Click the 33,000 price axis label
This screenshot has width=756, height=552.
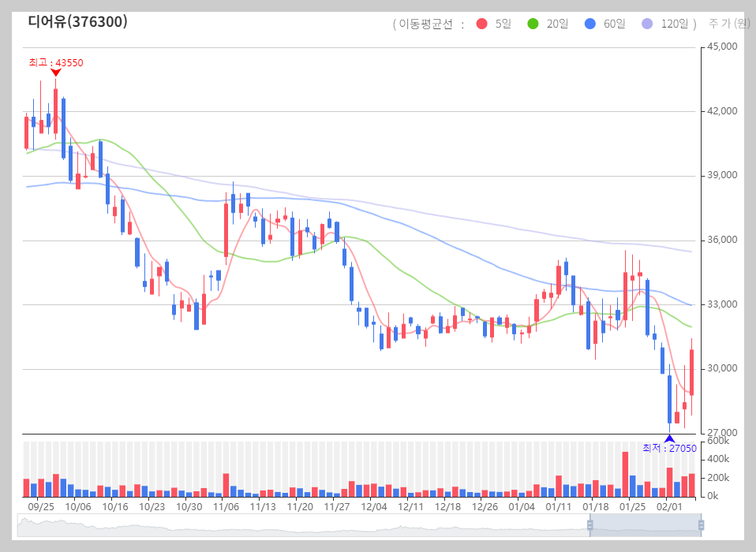click(x=722, y=304)
